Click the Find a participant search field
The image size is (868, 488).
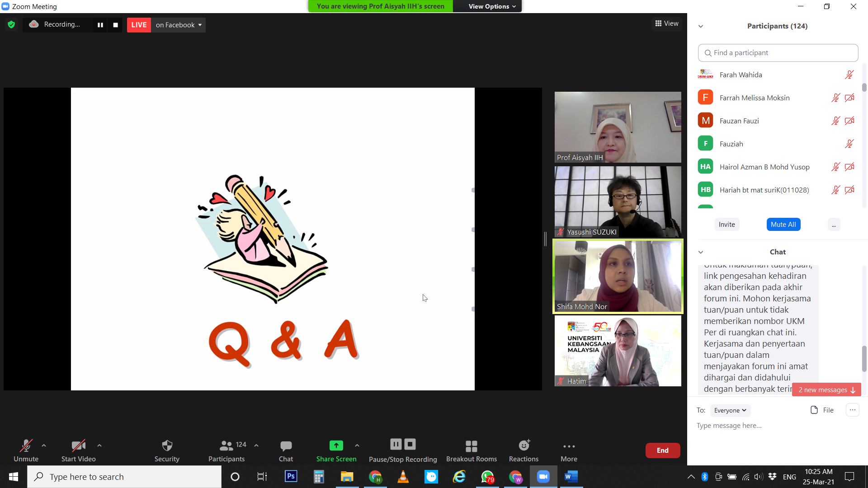coord(778,53)
